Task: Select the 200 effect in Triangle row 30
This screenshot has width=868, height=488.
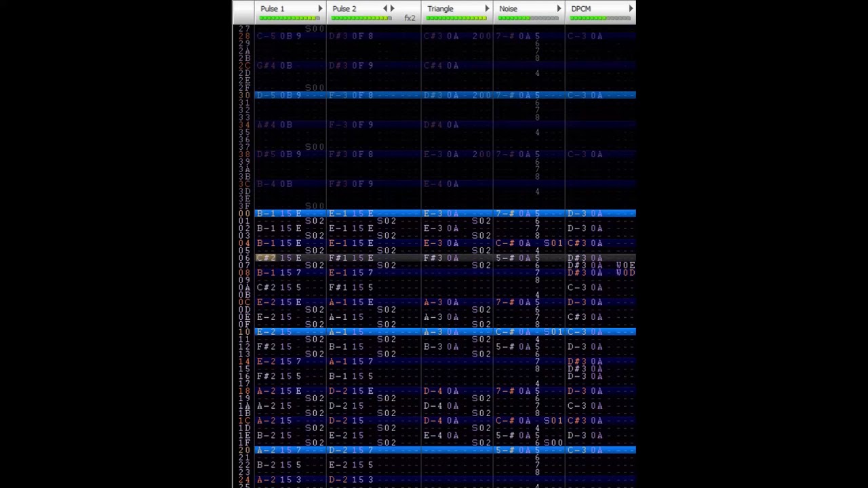Action: click(481, 96)
